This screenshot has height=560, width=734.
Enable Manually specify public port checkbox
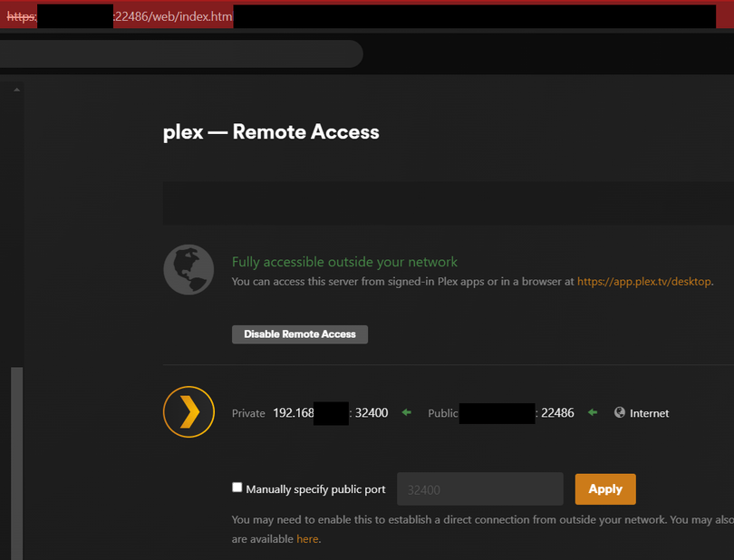[237, 488]
